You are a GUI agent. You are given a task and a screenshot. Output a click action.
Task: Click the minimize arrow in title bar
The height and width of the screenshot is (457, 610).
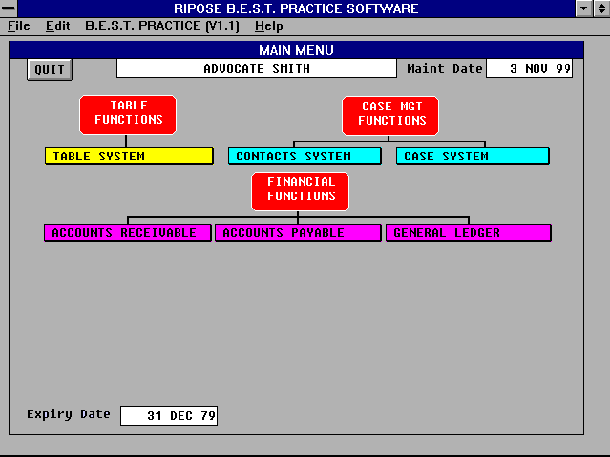coord(584,9)
